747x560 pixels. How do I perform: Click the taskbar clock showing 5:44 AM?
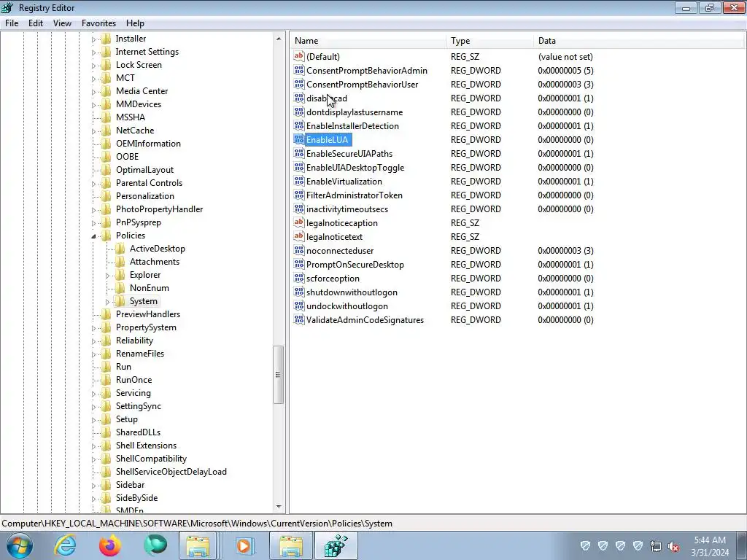[710, 545]
